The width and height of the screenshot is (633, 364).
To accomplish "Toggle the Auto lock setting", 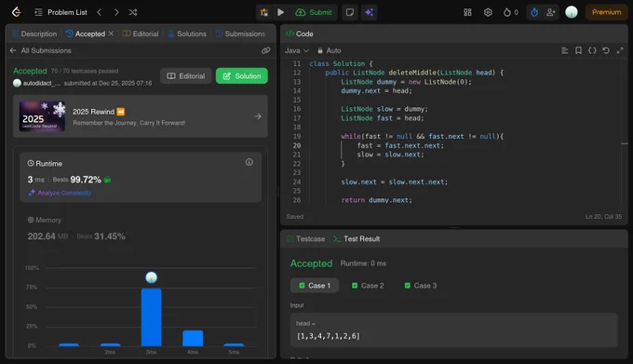I will [x=329, y=50].
